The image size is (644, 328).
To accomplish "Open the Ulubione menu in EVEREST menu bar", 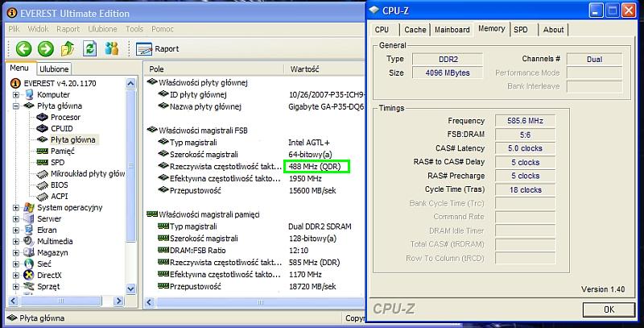I will coord(103,29).
